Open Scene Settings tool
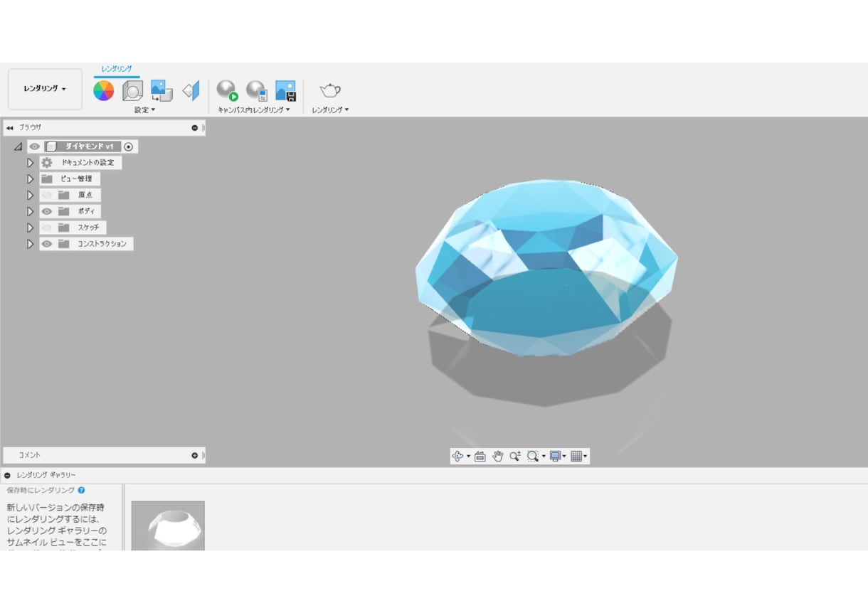 [x=132, y=90]
